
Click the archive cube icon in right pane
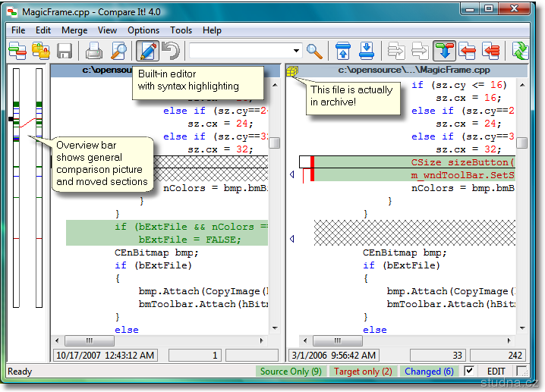[x=292, y=71]
